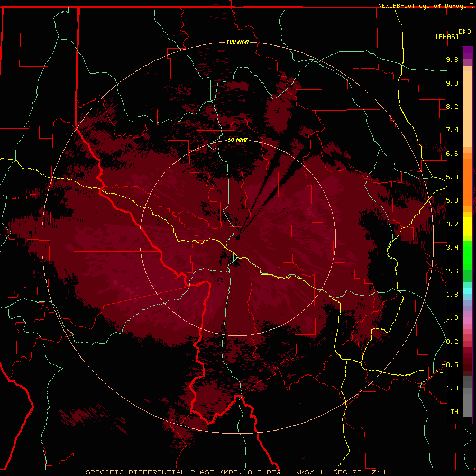Click the -1.3 value on the scale
Screen dimensions: 476x476
coord(450,388)
